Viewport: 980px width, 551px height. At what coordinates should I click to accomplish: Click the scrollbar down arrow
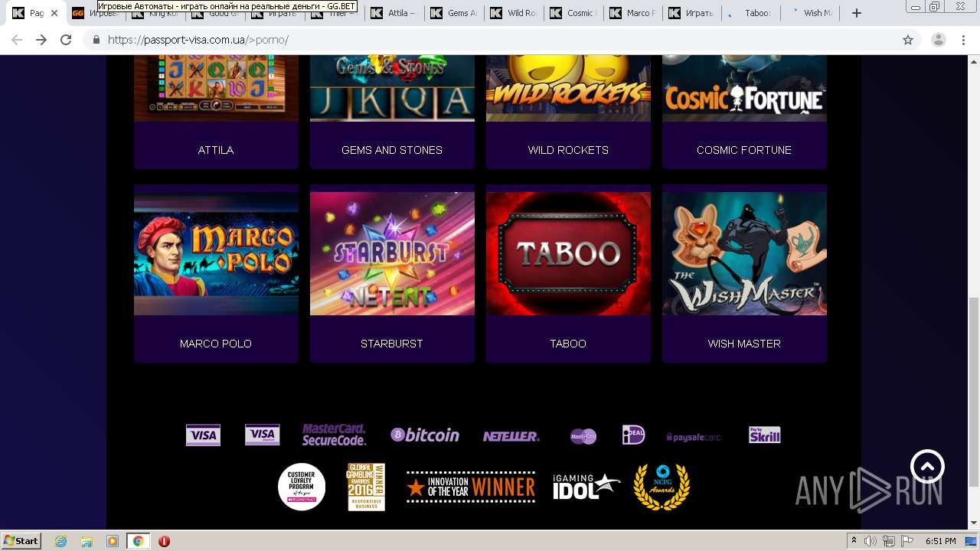point(973,523)
